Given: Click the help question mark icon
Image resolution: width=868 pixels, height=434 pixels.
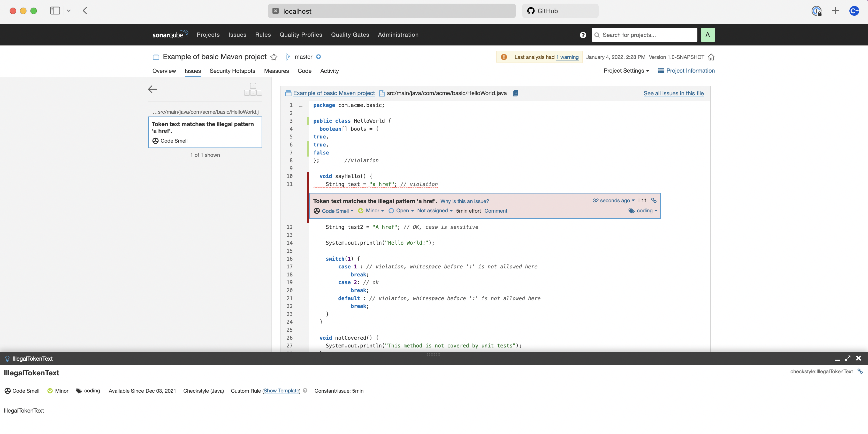Looking at the screenshot, I should pos(583,35).
